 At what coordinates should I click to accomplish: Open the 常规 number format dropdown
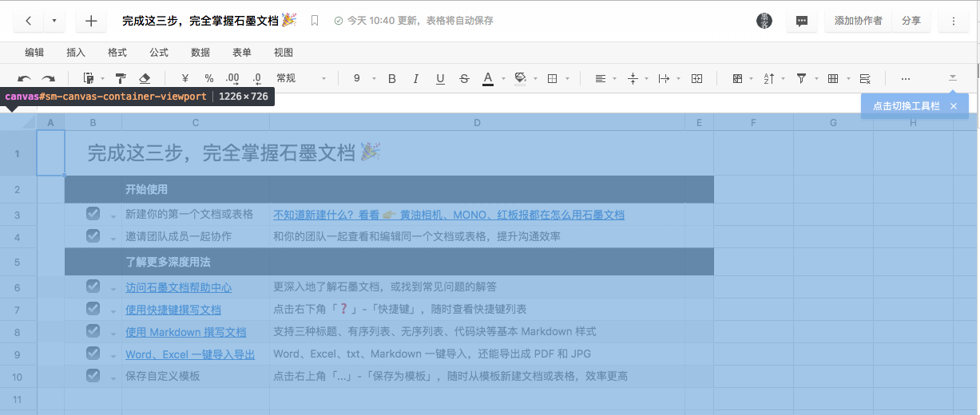[x=301, y=78]
